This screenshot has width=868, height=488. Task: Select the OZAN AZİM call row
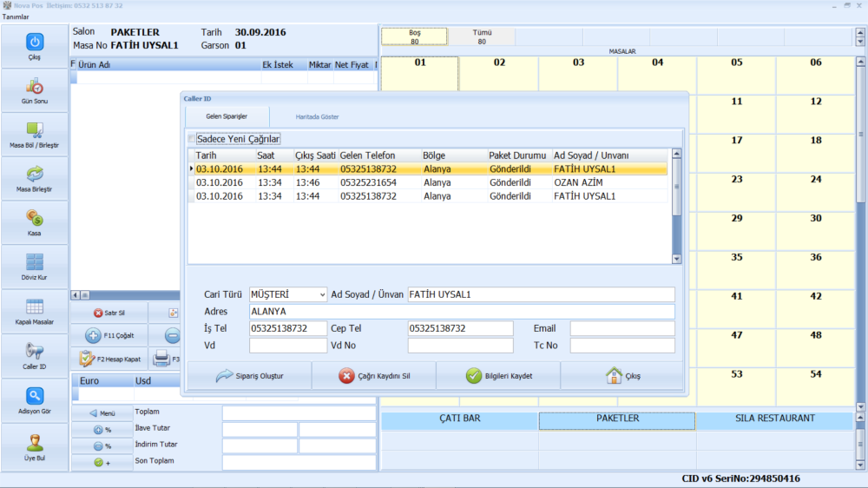point(430,183)
